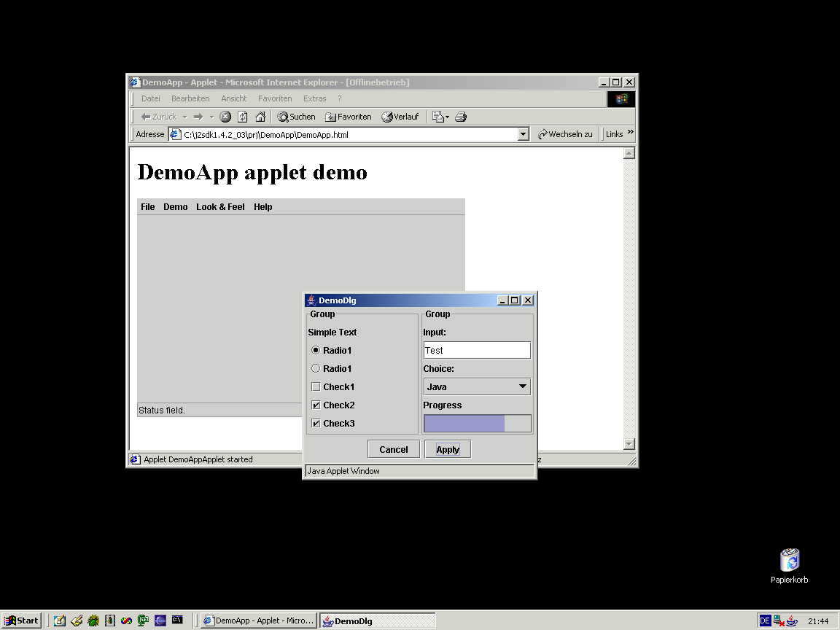Open the address bar dropdown arrow
Viewport: 840px width, 630px height.
[523, 134]
